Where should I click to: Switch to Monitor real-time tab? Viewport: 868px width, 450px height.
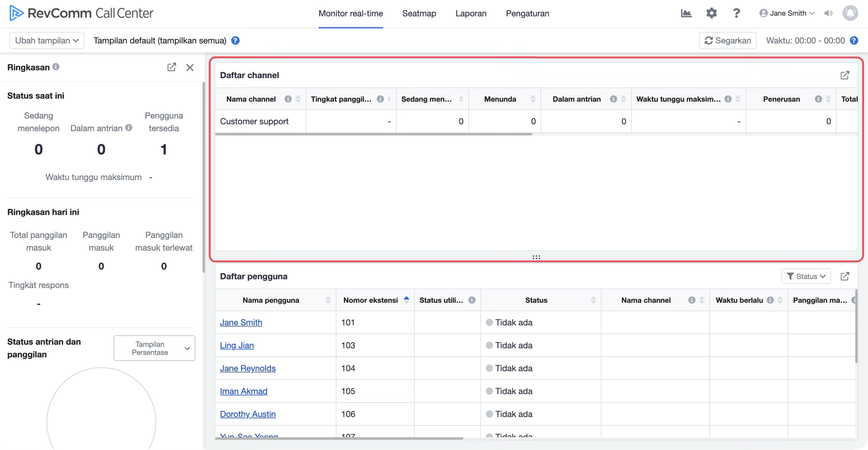tap(351, 14)
